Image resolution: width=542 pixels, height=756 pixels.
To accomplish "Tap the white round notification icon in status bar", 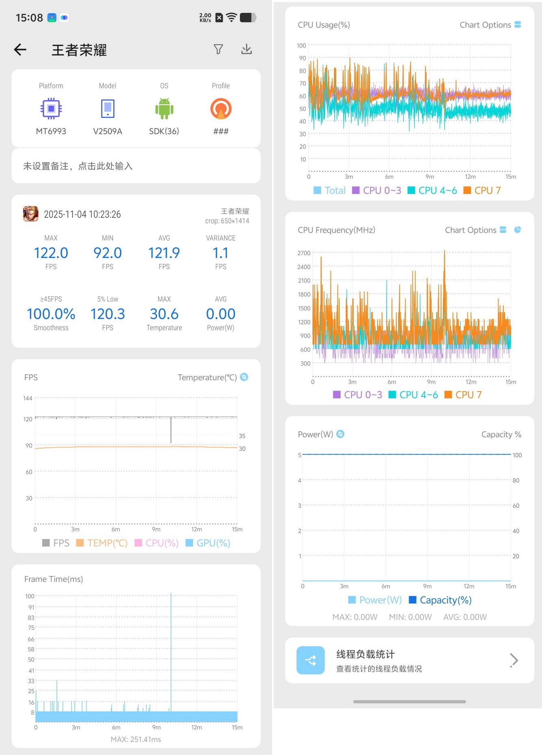I will pyautogui.click(x=64, y=17).
